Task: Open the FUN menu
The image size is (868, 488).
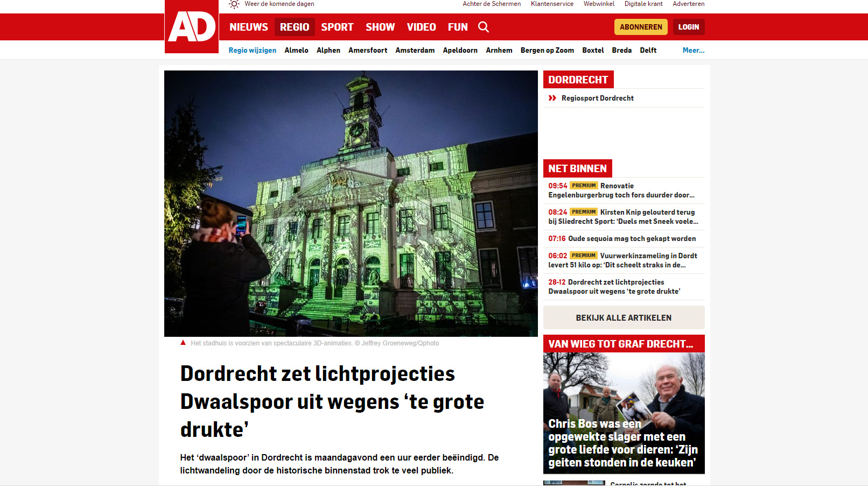Action: click(x=458, y=27)
